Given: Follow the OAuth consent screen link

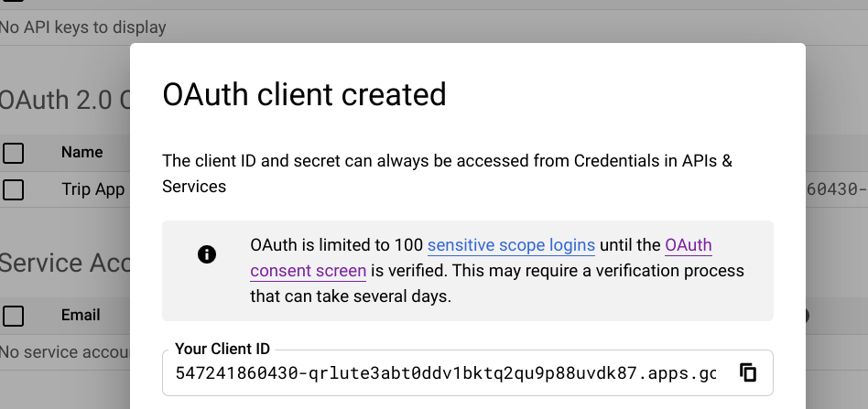Looking at the screenshot, I should pyautogui.click(x=309, y=270).
